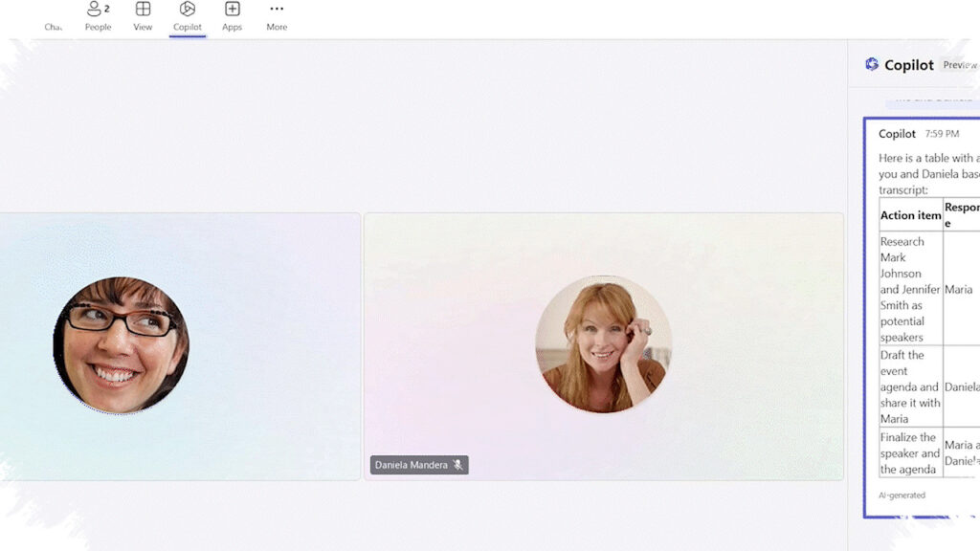The image size is (980, 551).
Task: Click Daniela Mandera's round profile photo
Action: point(604,344)
